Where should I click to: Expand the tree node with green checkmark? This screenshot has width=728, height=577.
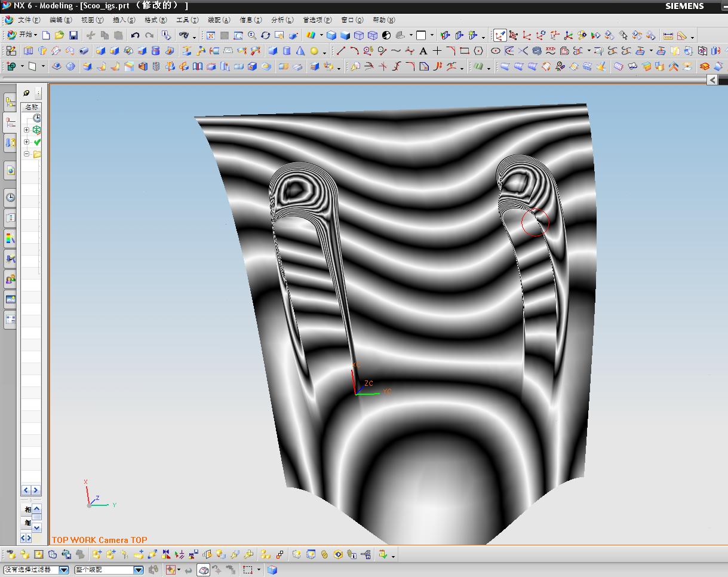click(x=27, y=142)
